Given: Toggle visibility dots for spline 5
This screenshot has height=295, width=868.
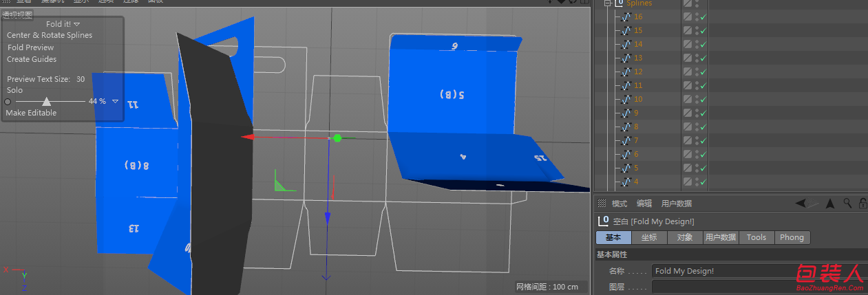Looking at the screenshot, I should 696,168.
